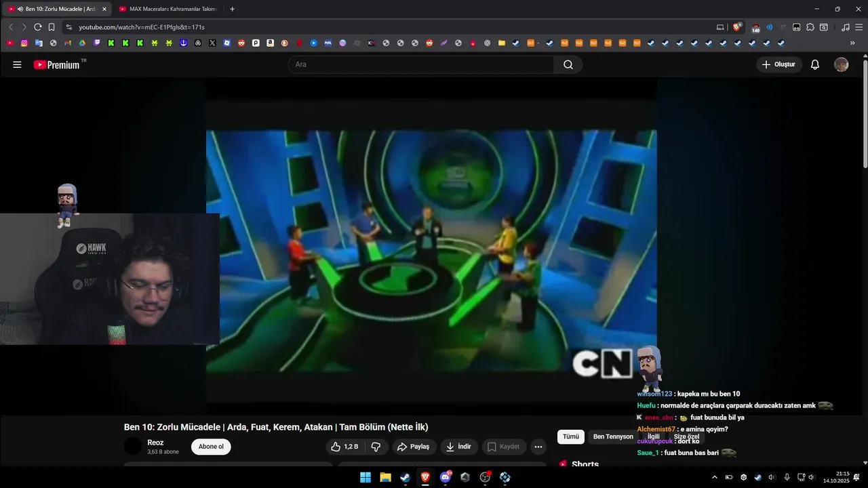The width and height of the screenshot is (868, 488).
Task: Select the Tümü filter chip
Action: [571, 436]
